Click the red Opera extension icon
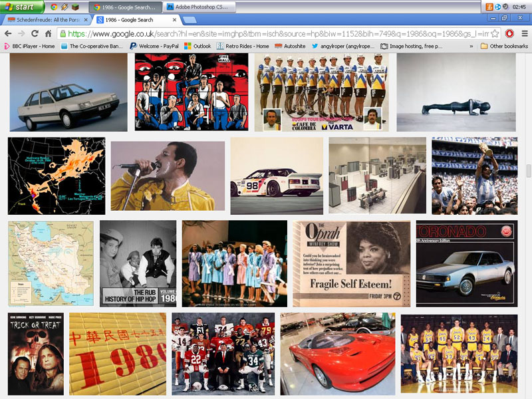This screenshot has width=532, height=399. (x=509, y=33)
